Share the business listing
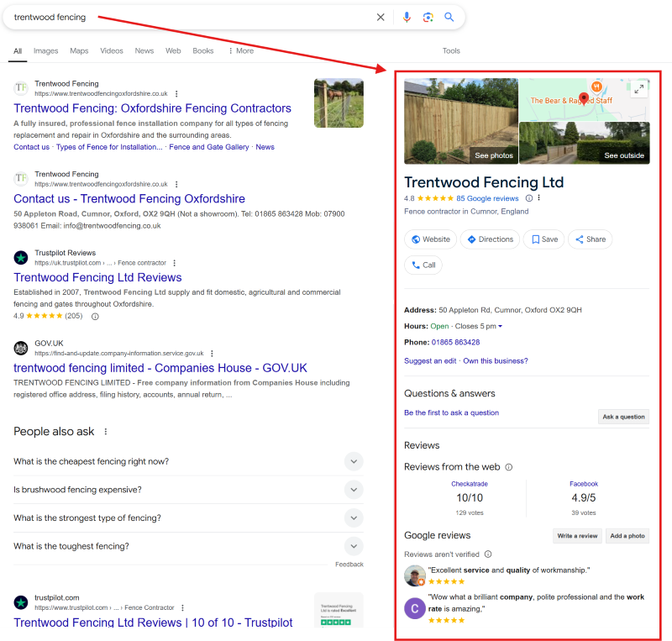 pos(591,239)
